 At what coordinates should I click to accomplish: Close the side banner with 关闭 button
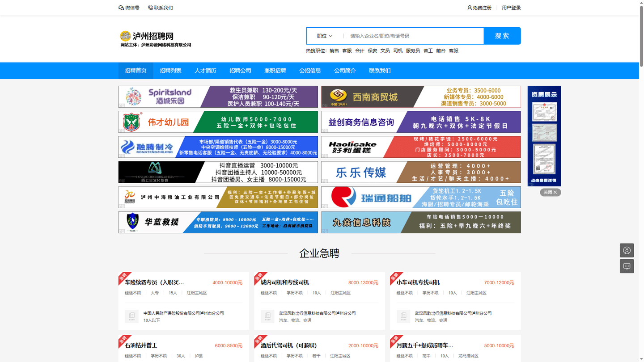[550, 193]
